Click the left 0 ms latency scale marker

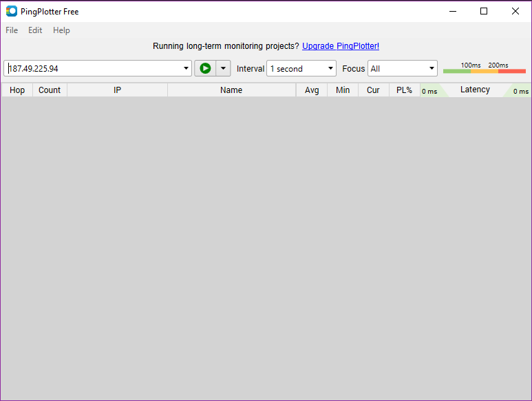pyautogui.click(x=429, y=92)
